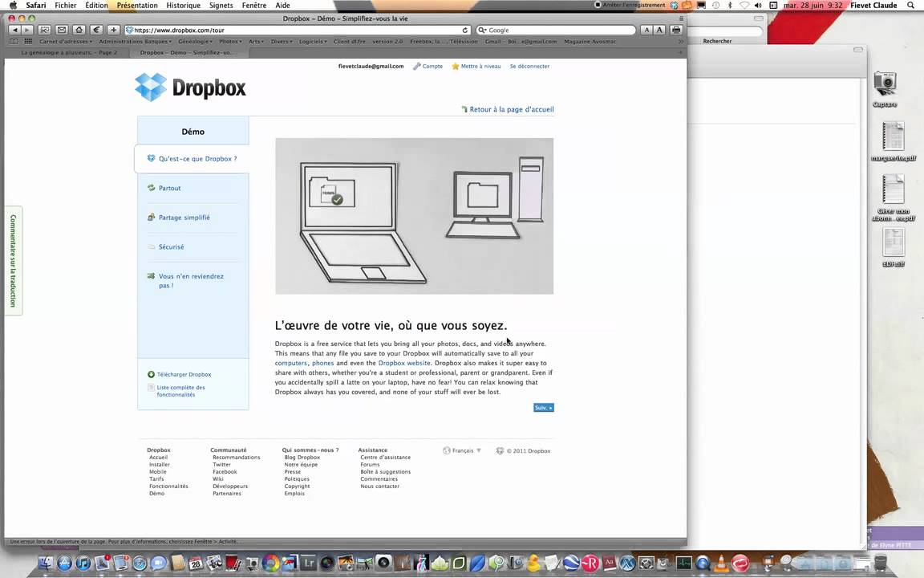The width and height of the screenshot is (924, 578).
Task: Click Se déconnecter link
Action: (x=529, y=66)
